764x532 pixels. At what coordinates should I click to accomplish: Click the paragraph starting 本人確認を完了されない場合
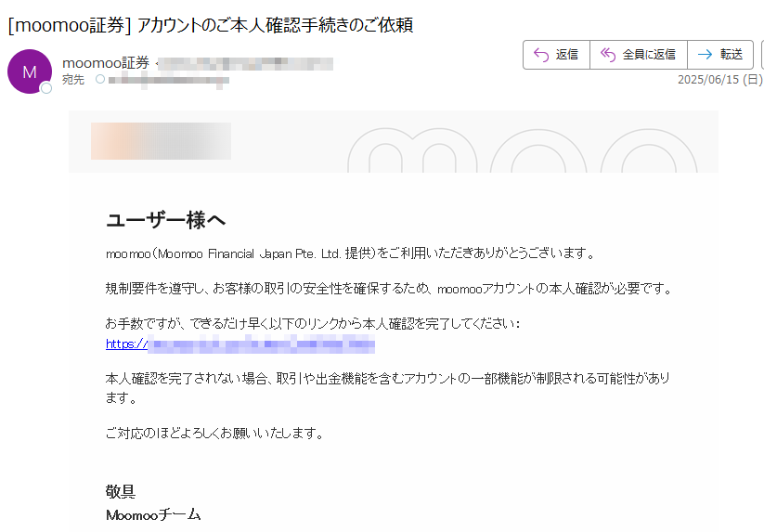tap(388, 388)
